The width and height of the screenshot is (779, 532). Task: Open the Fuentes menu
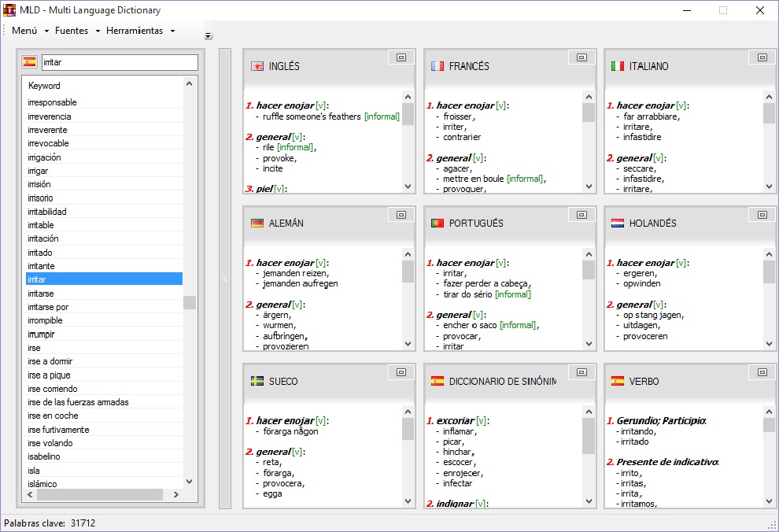[x=77, y=31]
